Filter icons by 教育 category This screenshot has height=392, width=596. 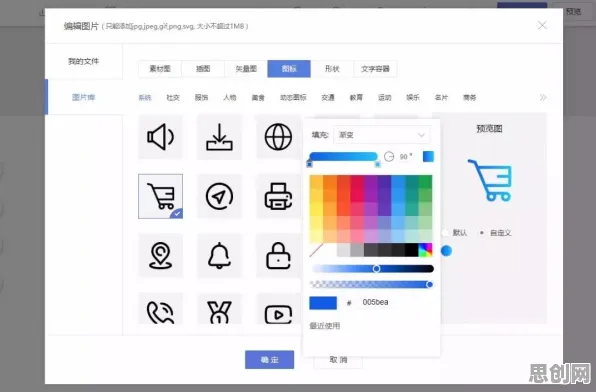(x=356, y=98)
